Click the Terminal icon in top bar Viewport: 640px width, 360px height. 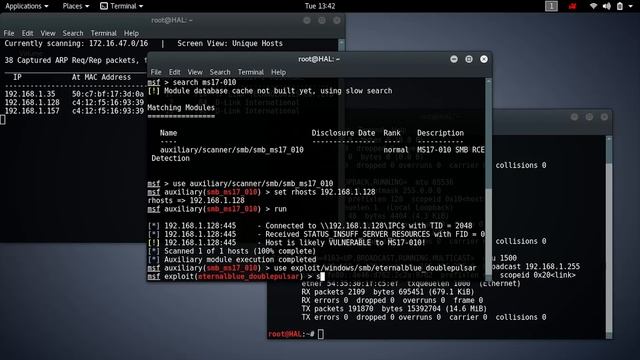(x=104, y=6)
